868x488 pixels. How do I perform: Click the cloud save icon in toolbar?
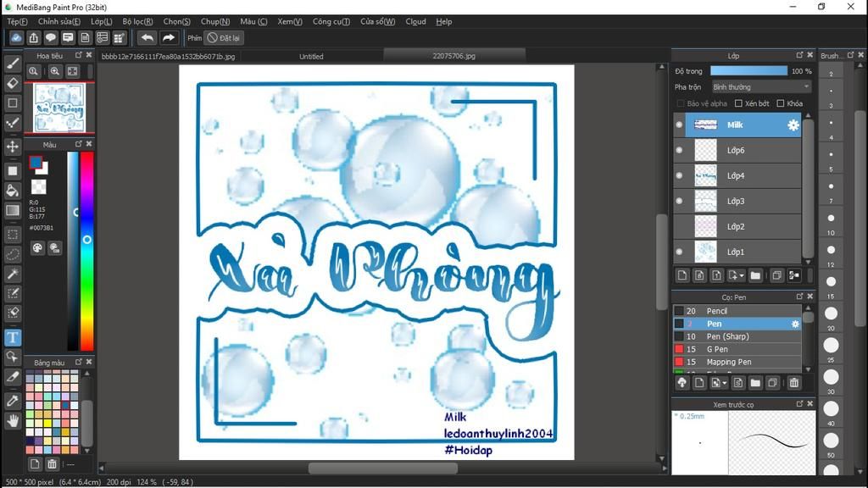[17, 37]
